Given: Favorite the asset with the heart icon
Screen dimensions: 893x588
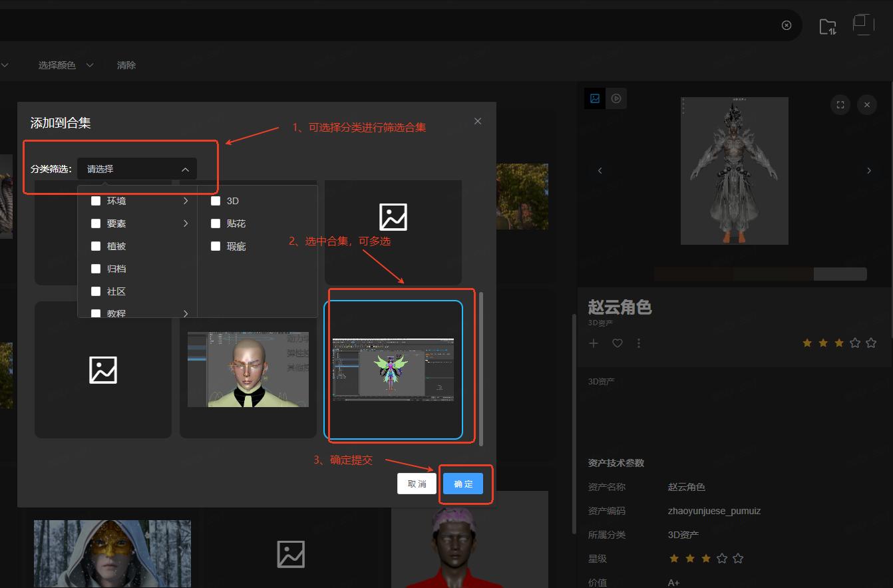Looking at the screenshot, I should 617,343.
